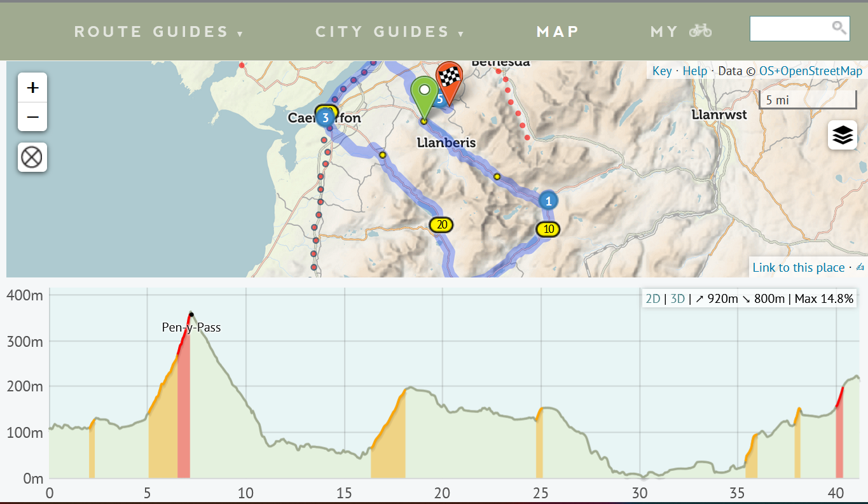Open the Link to this place link
868x504 pixels.
click(798, 267)
